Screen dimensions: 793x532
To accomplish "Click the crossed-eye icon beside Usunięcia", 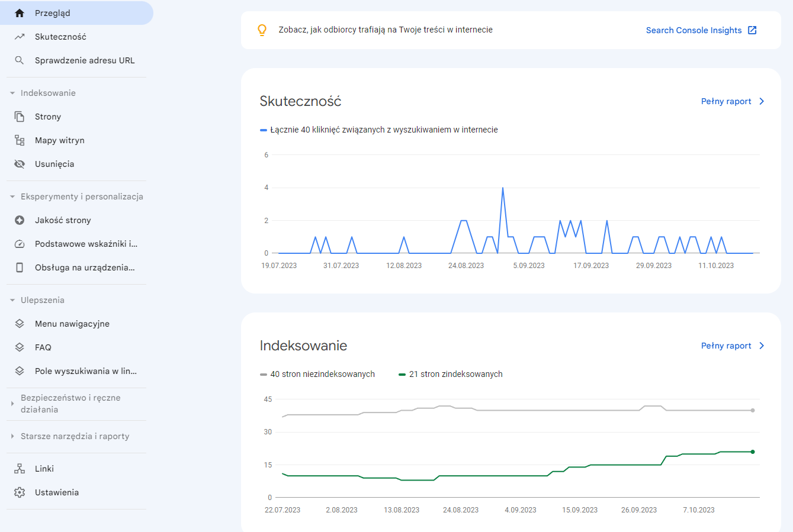I will point(20,164).
